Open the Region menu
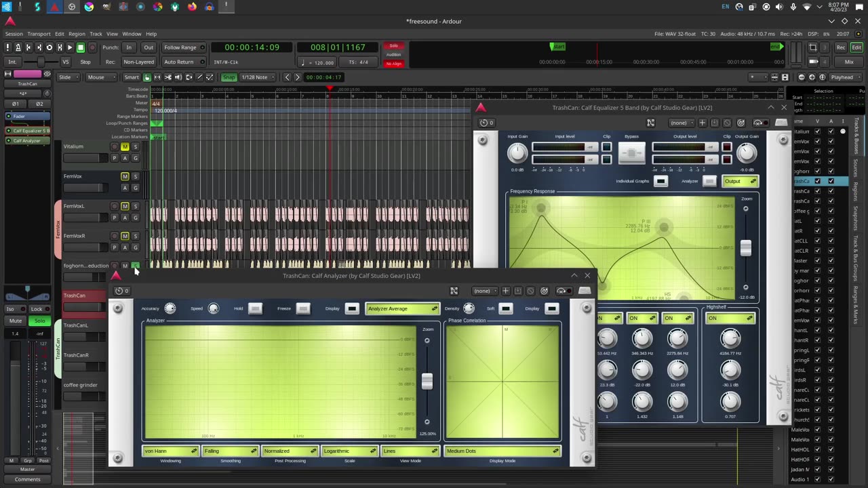Image resolution: width=868 pixels, height=488 pixels. click(x=77, y=34)
